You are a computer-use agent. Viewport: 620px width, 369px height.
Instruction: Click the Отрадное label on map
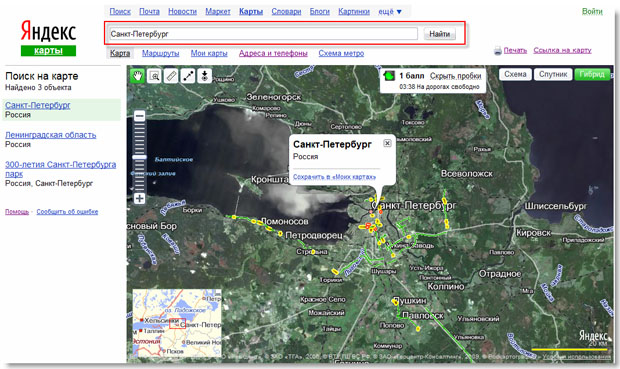(500, 274)
